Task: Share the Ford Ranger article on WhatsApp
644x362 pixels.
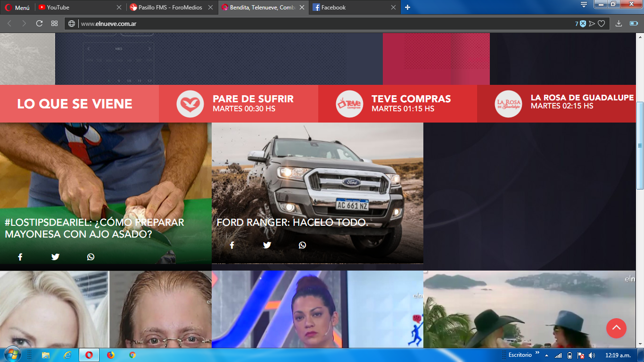Action: (302, 245)
